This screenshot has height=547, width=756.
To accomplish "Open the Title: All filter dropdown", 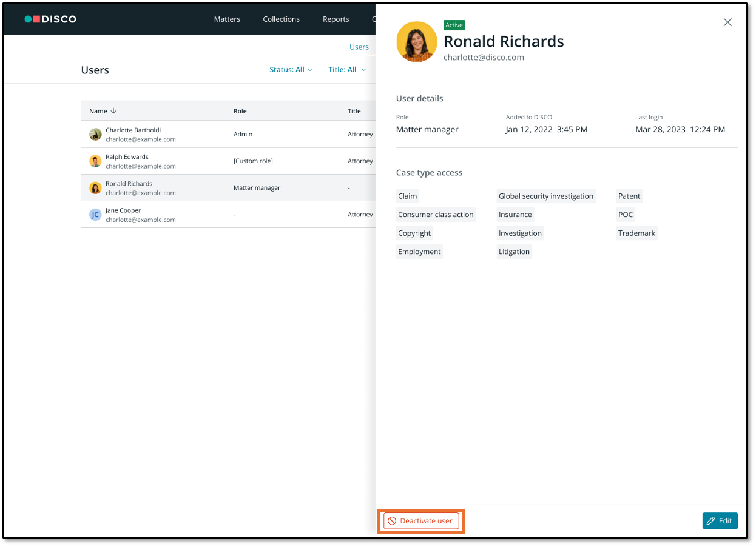I will (347, 70).
